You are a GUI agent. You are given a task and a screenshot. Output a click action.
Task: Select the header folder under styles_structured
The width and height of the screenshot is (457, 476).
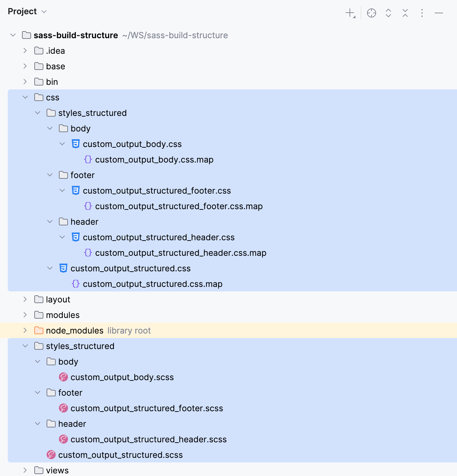(x=72, y=424)
